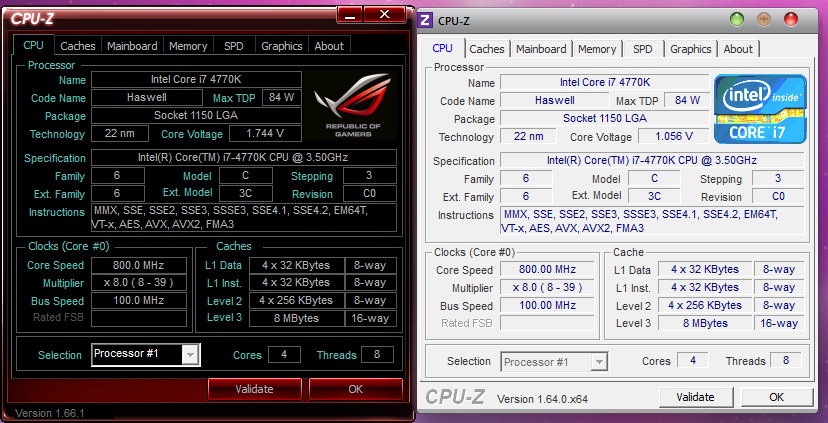This screenshot has height=423, width=828.
Task: Click Code Name Haswell in right window
Action: coord(554,100)
